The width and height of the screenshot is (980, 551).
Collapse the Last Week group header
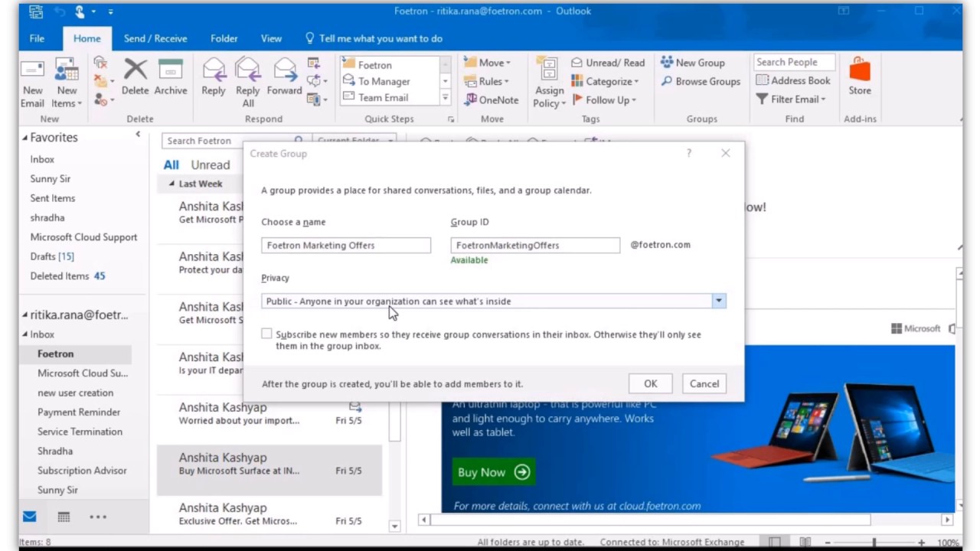point(171,184)
